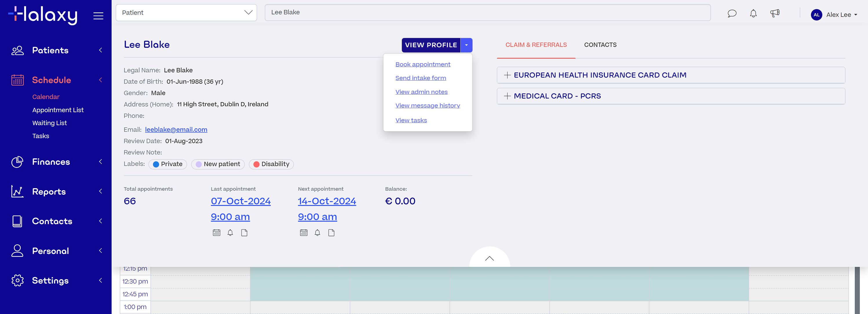
Task: Expand the Finances sidebar chevron
Action: [x=101, y=161]
